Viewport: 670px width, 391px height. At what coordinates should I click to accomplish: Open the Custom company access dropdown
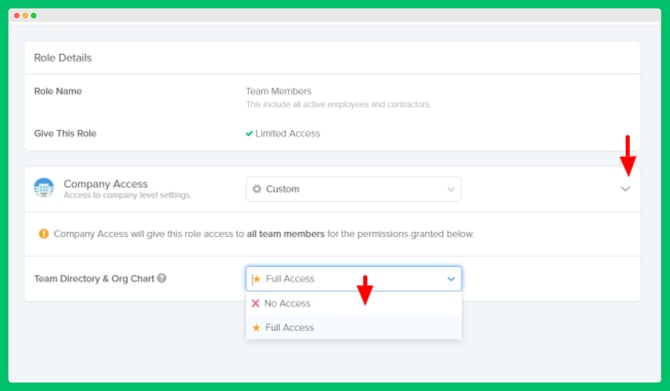(353, 189)
